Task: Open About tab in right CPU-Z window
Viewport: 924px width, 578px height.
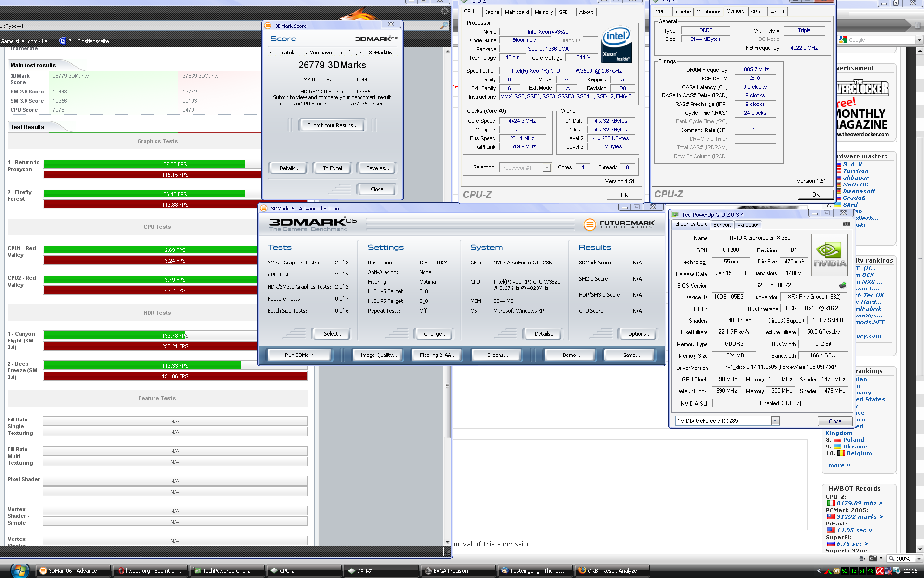Action: (x=778, y=12)
